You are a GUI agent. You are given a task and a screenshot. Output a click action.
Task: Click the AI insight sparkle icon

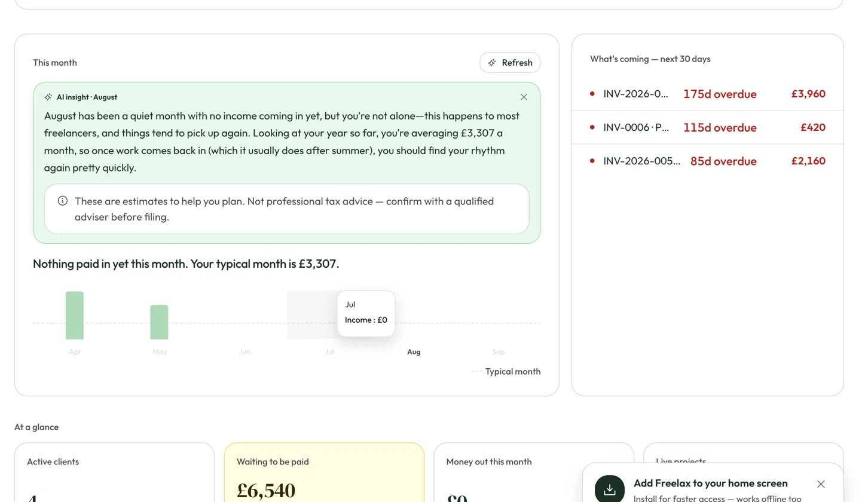point(48,97)
